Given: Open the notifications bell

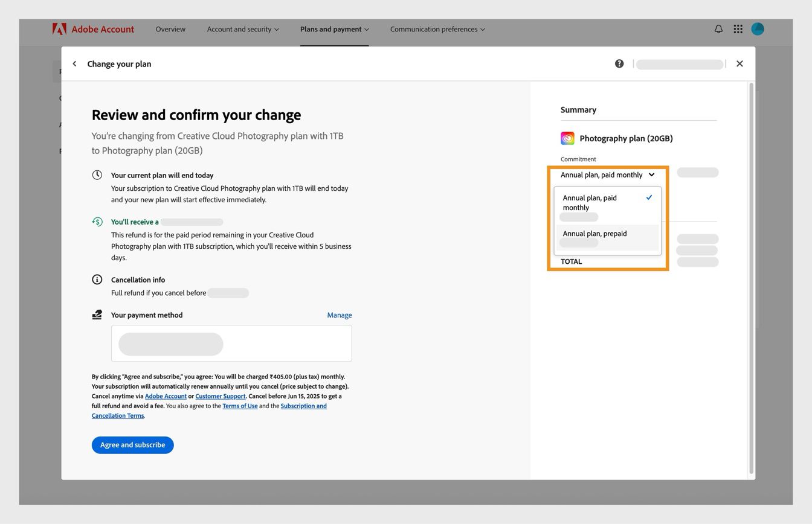Looking at the screenshot, I should [x=718, y=29].
